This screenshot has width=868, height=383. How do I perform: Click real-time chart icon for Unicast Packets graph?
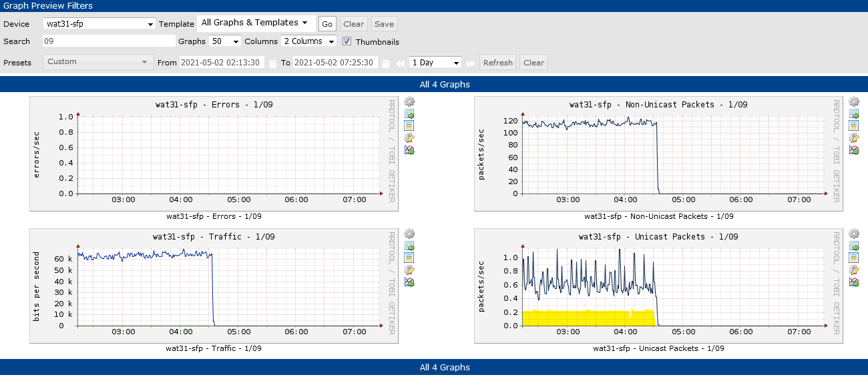tap(854, 282)
